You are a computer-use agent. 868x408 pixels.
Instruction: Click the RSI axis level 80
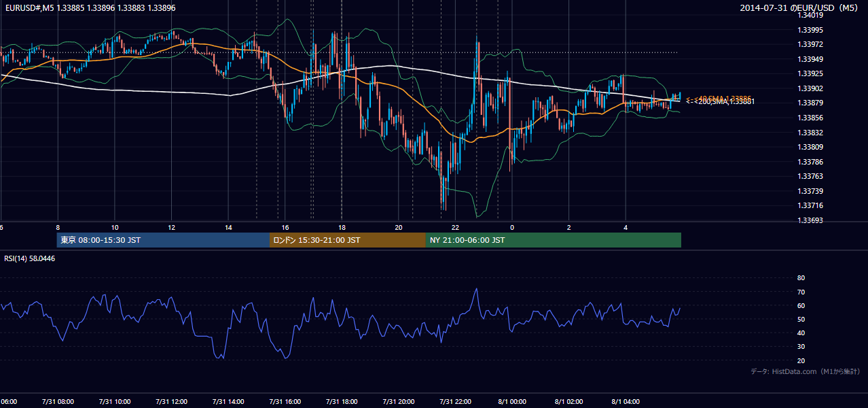[801, 278]
